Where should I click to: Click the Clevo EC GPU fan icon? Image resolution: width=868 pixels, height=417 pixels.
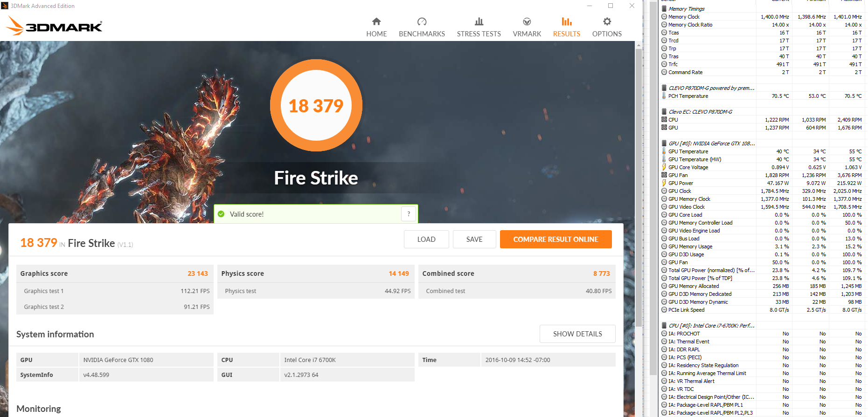(664, 128)
